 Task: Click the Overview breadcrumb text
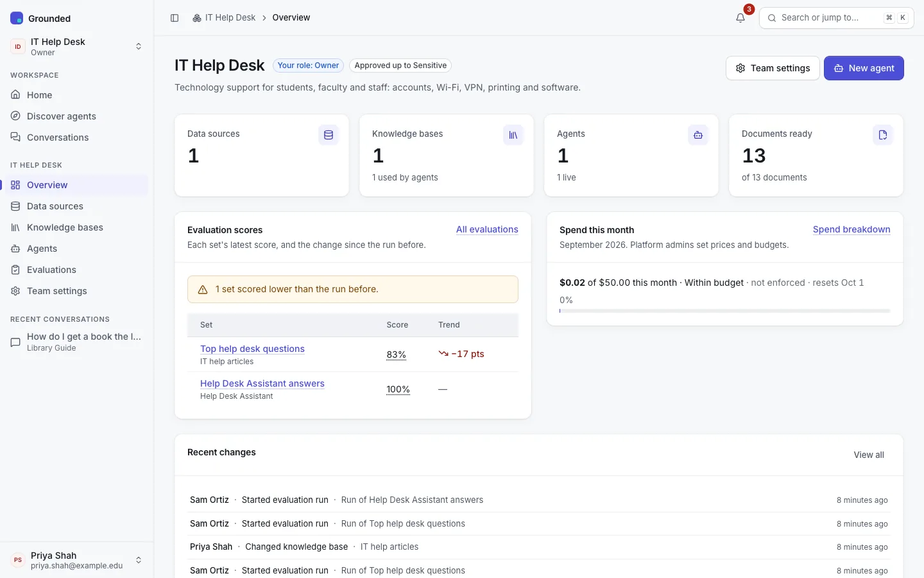click(291, 18)
